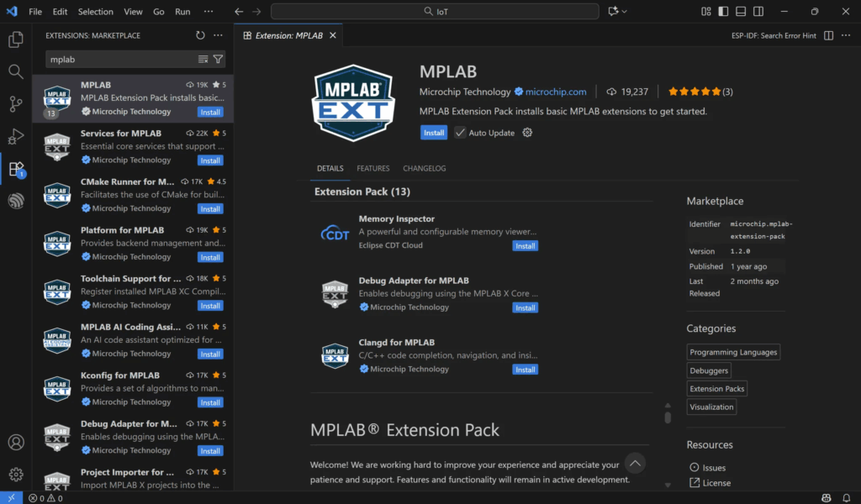The height and width of the screenshot is (504, 861).
Task: Toggle the Primary Side Bar layout button
Action: click(722, 12)
